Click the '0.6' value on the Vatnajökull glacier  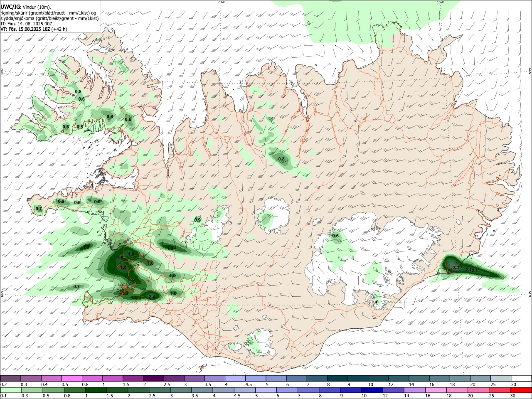click(x=336, y=236)
